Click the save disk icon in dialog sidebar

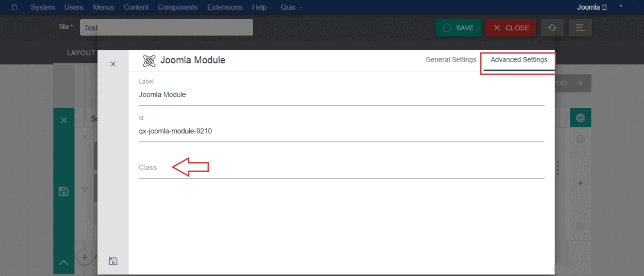113,261
